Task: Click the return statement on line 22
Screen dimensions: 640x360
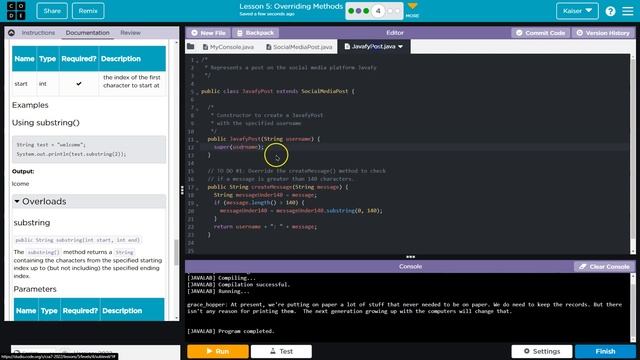Action: point(265,227)
